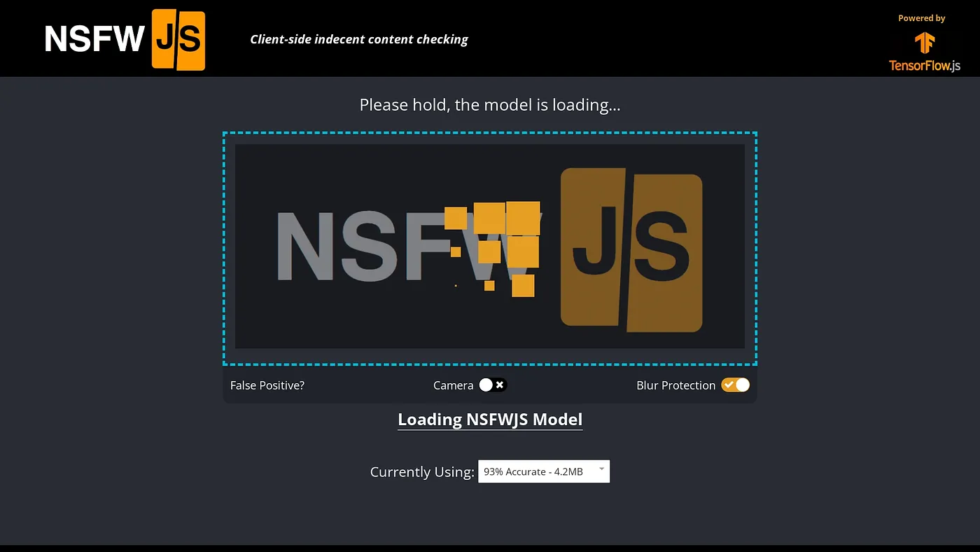
Task: Click the NSFW JS logo in the header
Action: [125, 40]
